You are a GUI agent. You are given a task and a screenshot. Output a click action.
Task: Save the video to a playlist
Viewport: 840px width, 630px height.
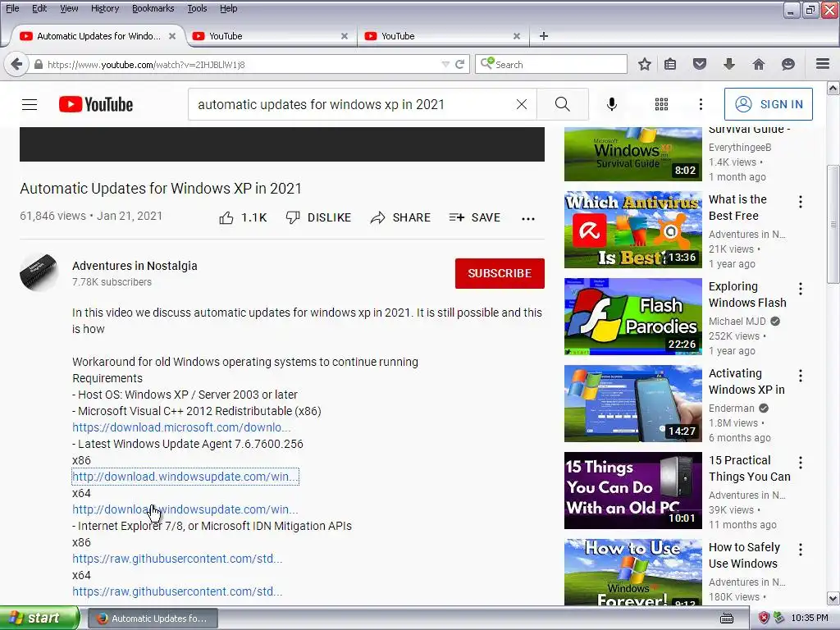475,217
